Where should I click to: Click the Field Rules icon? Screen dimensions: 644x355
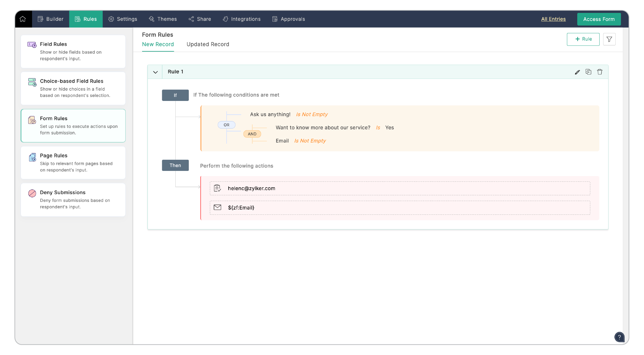coord(32,45)
